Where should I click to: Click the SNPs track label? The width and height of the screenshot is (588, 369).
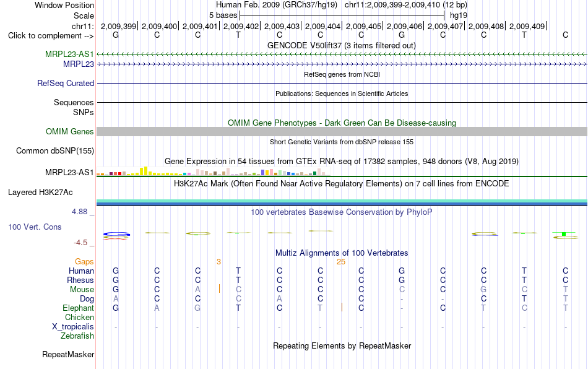[84, 112]
